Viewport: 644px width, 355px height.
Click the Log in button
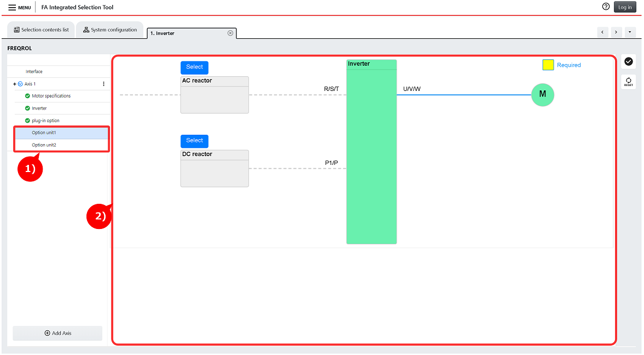point(625,7)
